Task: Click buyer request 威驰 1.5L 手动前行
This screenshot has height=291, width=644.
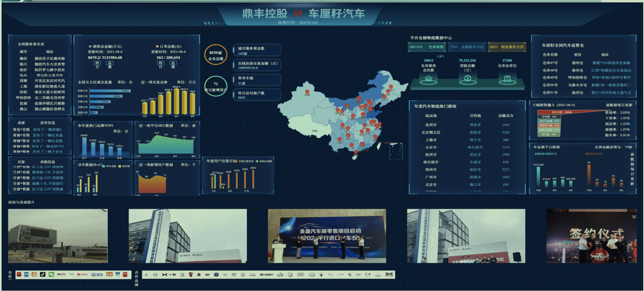Action: (x=47, y=183)
